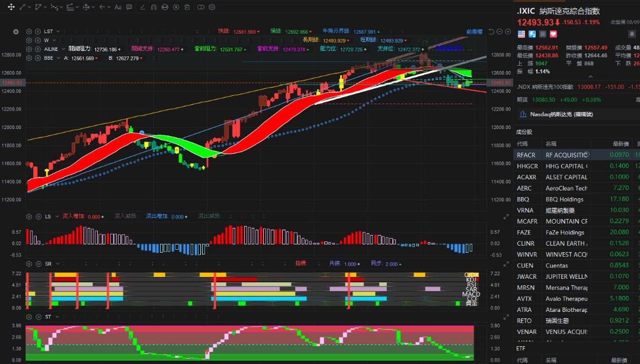The width and height of the screenshot is (640, 364).
Task: Toggle favorite heart for .IXIC
Action: pos(553,34)
